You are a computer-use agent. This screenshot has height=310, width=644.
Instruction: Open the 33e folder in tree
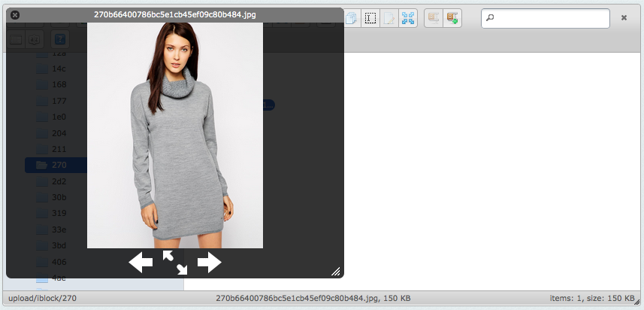point(59,229)
